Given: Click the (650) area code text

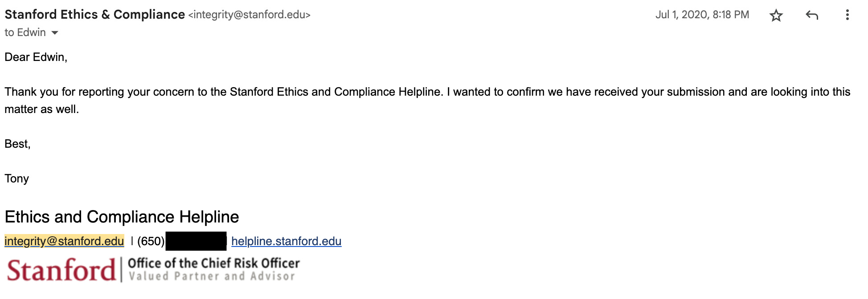Looking at the screenshot, I should [151, 241].
